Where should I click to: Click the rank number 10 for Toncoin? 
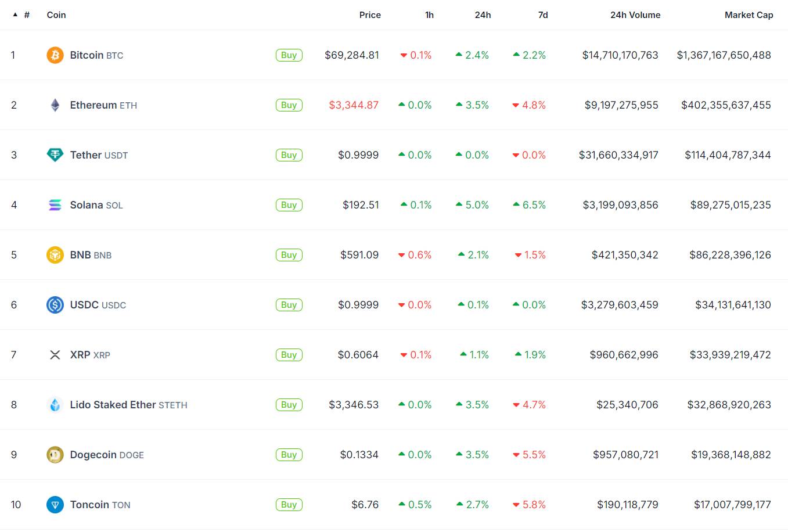pyautogui.click(x=16, y=505)
